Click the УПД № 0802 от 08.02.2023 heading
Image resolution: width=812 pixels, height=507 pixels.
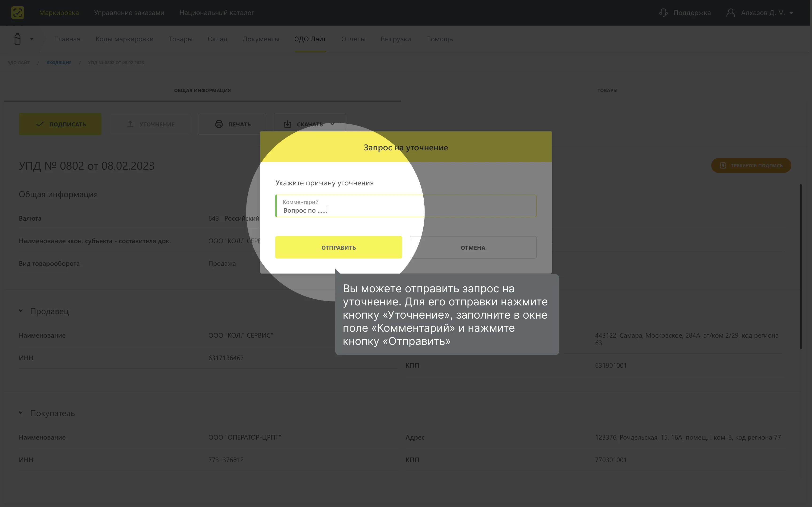click(x=86, y=166)
